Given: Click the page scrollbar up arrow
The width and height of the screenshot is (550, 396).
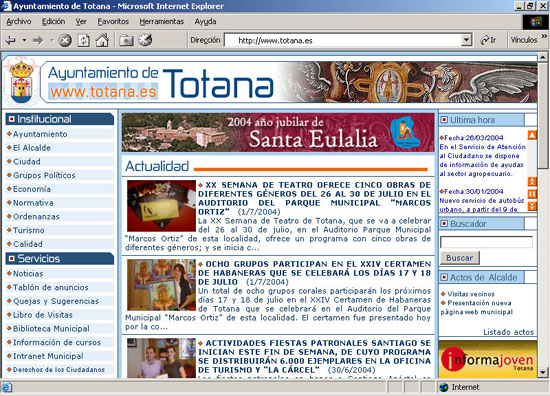Looking at the screenshot, I should pos(543,56).
